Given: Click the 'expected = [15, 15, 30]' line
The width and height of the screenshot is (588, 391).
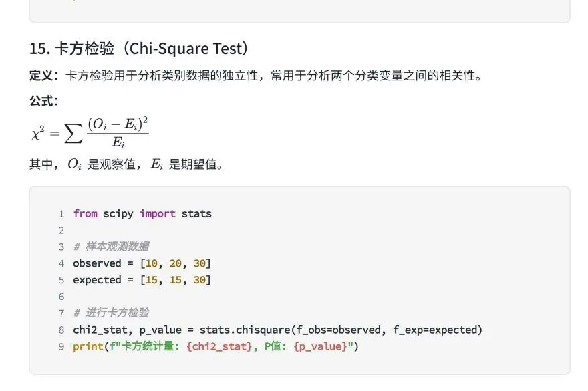Looking at the screenshot, I should pos(142,280).
